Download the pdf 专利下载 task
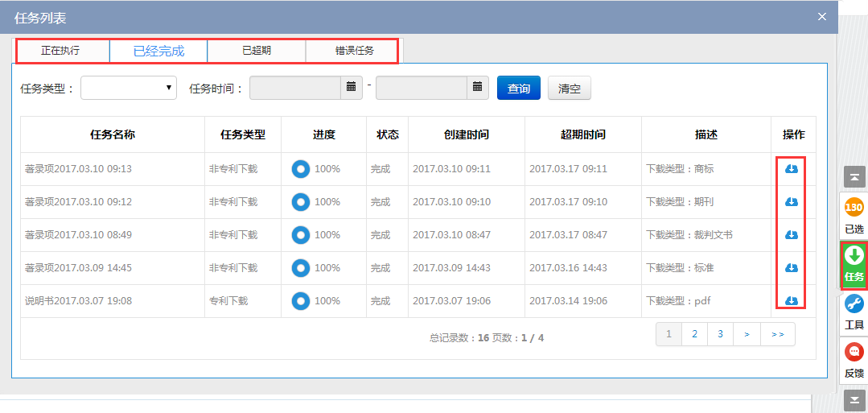The image size is (868, 413). tap(791, 301)
